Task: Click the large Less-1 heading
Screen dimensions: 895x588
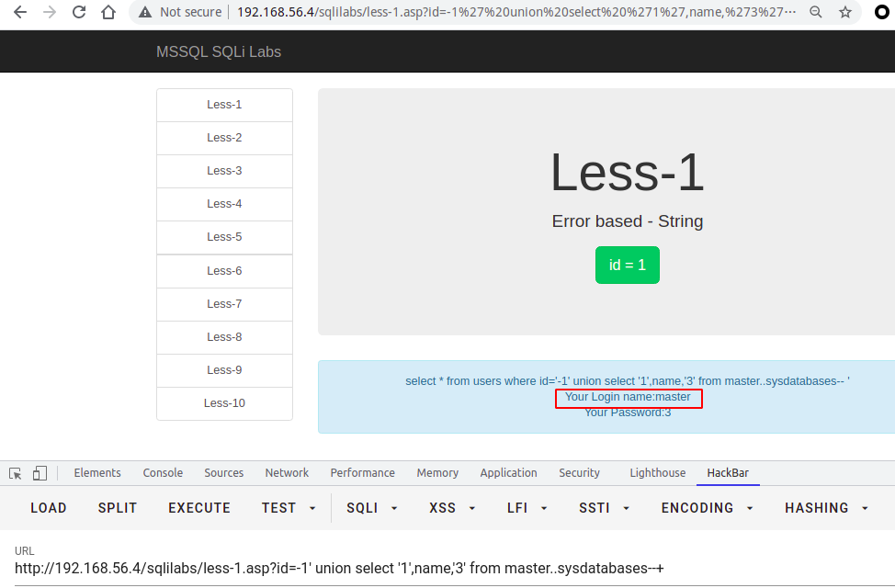Action: 628,173
